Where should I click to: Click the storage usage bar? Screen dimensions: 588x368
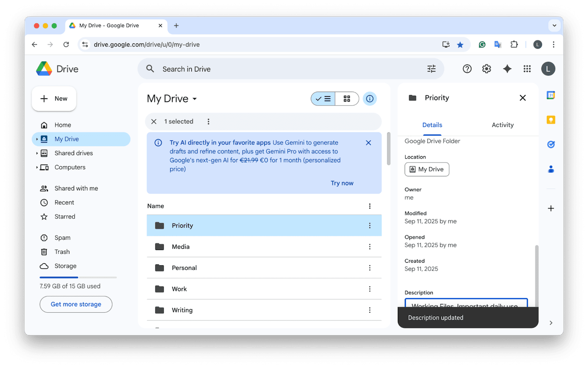(x=78, y=277)
